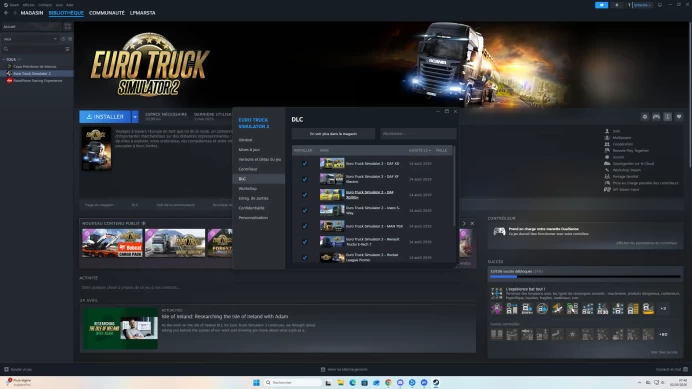
Task: Open the Communauté tab
Action: [107, 13]
